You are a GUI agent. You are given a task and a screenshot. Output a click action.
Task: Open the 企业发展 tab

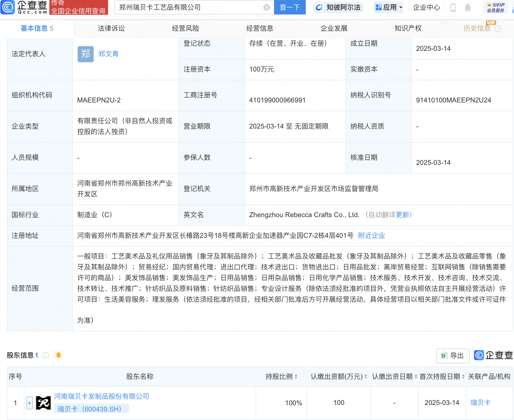(x=334, y=28)
